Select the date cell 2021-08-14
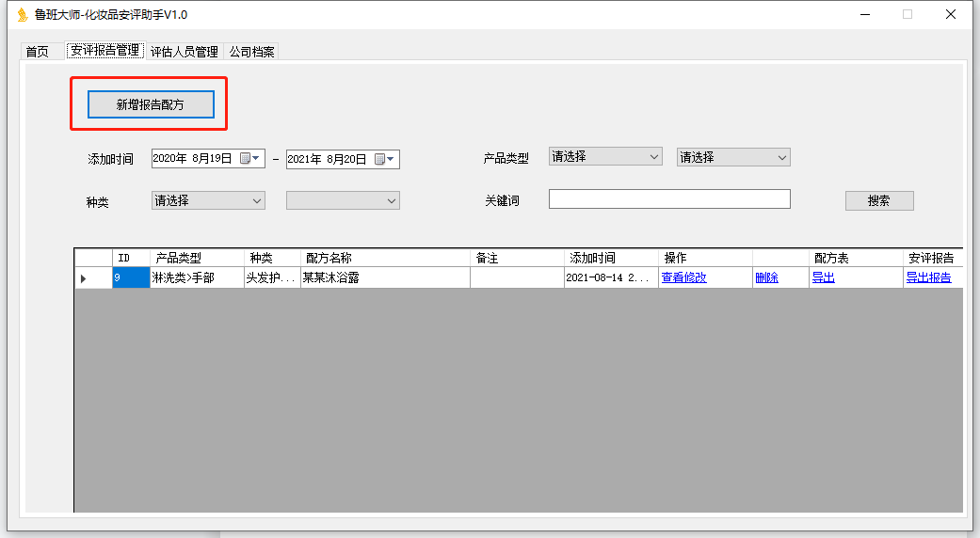This screenshot has width=980, height=538. coord(611,277)
